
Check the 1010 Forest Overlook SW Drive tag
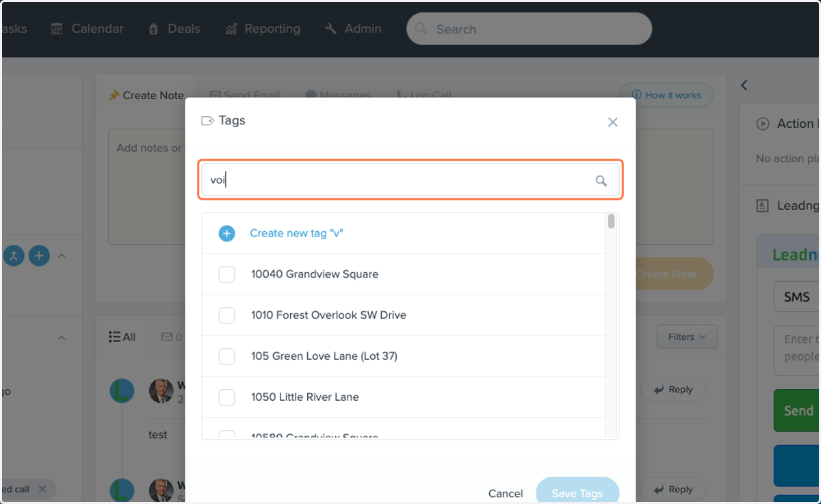coord(226,315)
